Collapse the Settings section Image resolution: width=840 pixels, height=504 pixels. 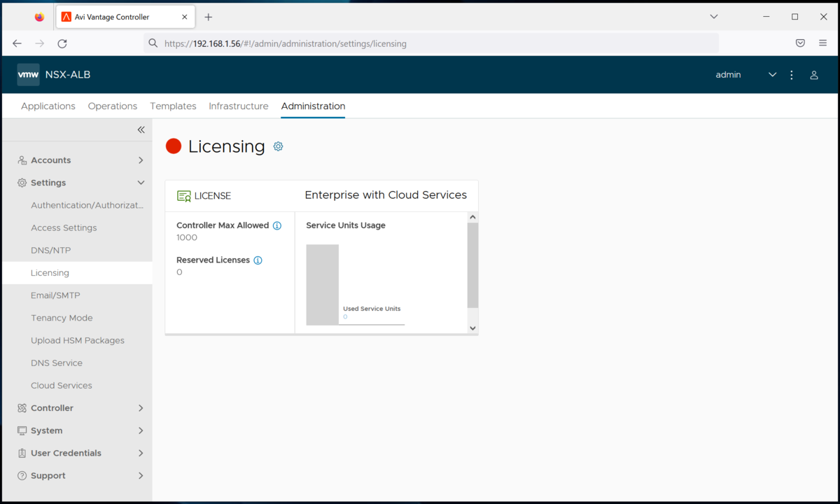pyautogui.click(x=141, y=183)
